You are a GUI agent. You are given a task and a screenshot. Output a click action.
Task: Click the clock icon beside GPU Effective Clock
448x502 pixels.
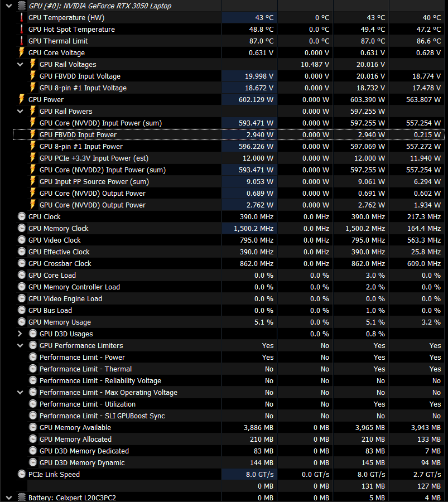(x=22, y=252)
